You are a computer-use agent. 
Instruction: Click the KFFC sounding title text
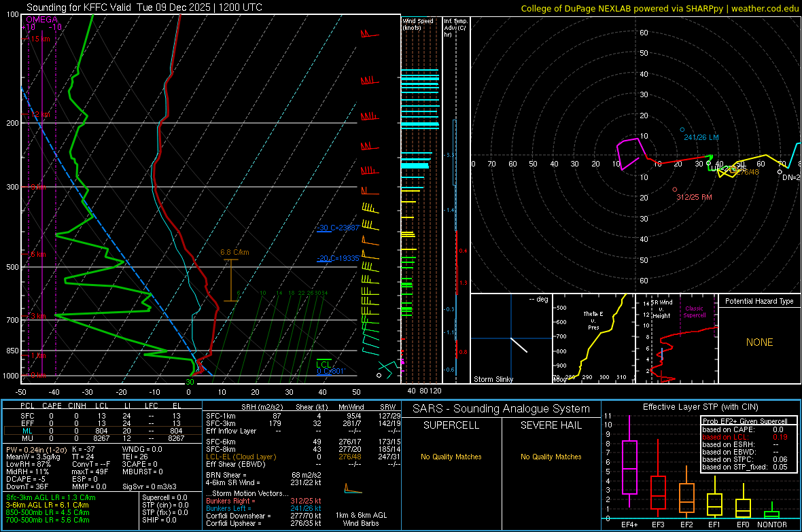[144, 7]
